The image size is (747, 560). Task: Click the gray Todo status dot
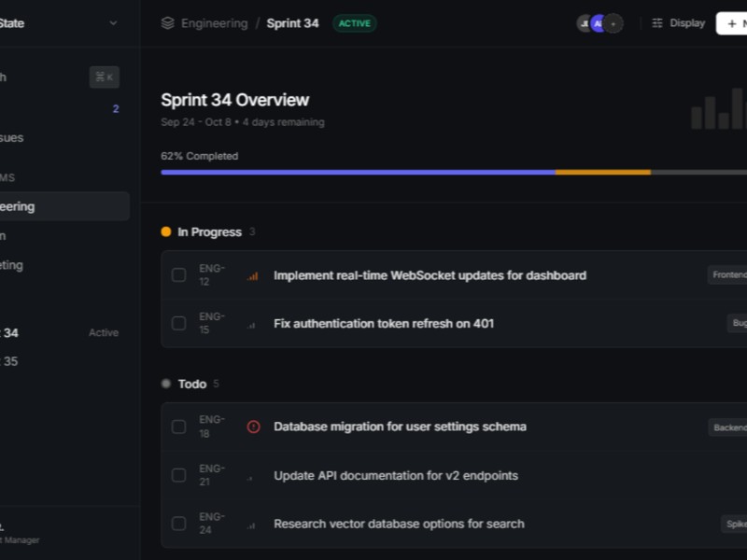[166, 384]
